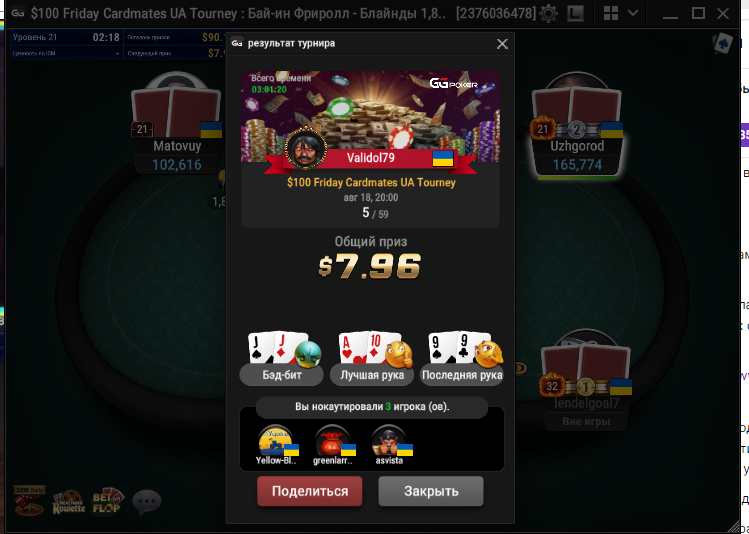Expand the dropdown chevron beside grid icon
Viewport: 749px width, 534px height.
pyautogui.click(x=633, y=13)
